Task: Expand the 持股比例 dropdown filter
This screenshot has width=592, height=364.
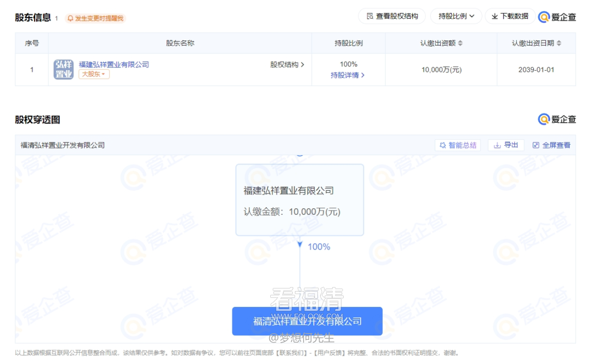Action: coord(456,16)
